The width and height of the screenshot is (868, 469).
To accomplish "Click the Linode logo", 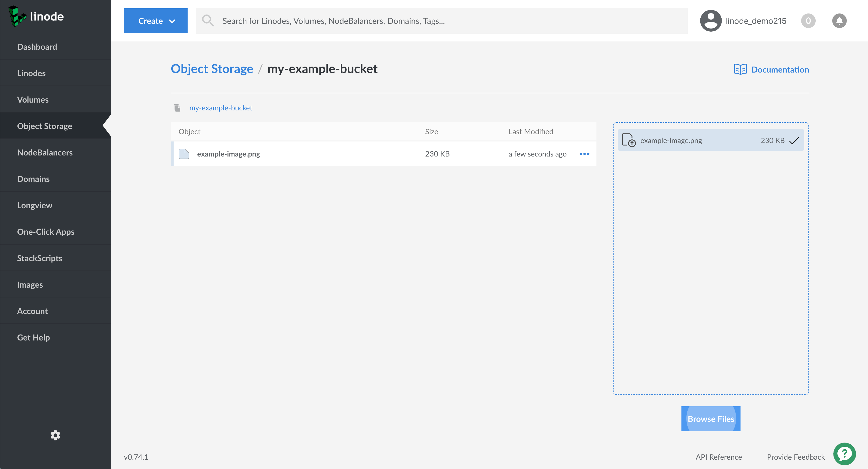I will pyautogui.click(x=36, y=16).
